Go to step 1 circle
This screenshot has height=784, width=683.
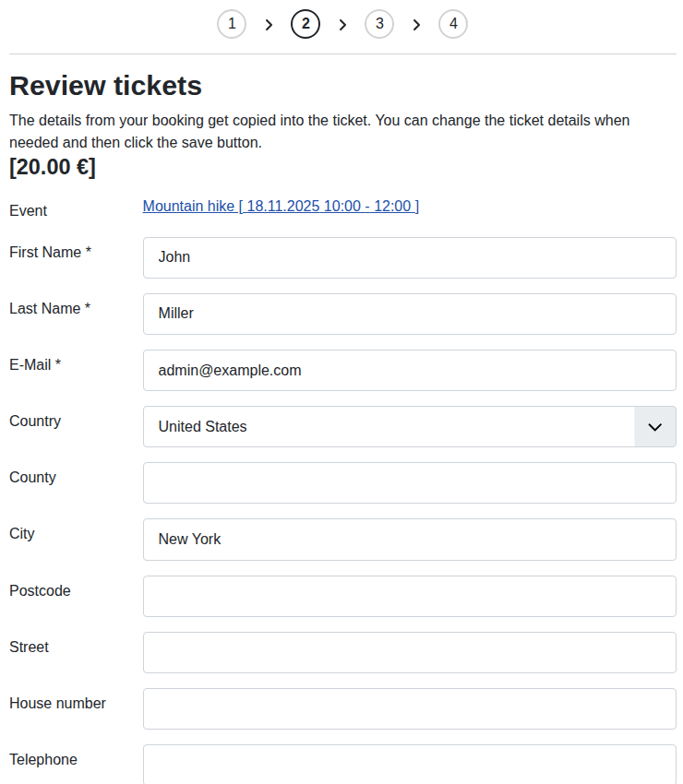coord(232,24)
